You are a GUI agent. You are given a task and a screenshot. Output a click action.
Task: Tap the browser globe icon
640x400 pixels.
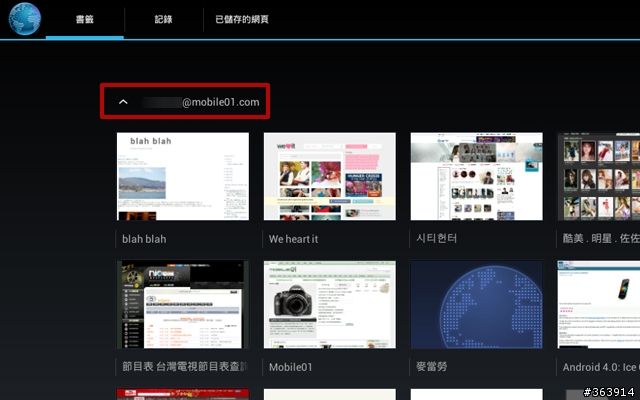point(24,19)
